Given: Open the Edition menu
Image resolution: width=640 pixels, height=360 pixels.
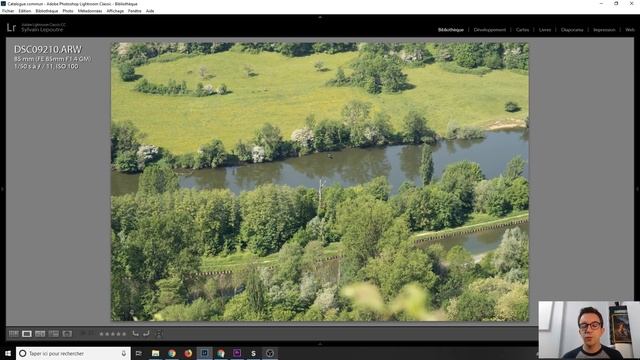Looking at the screenshot, I should (24, 11).
